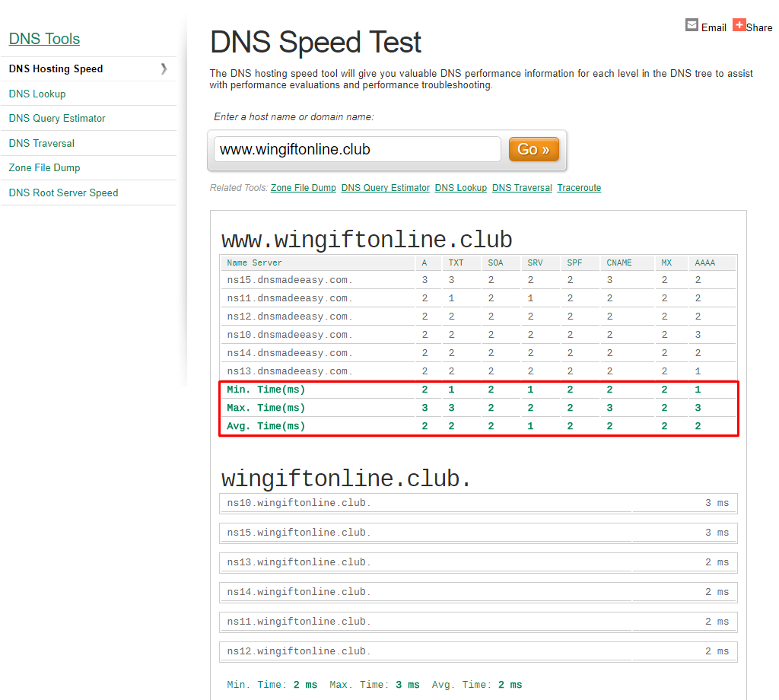This screenshot has height=700, width=779.
Task: Click the wingiftonline.club. section heading
Action: 346,479
